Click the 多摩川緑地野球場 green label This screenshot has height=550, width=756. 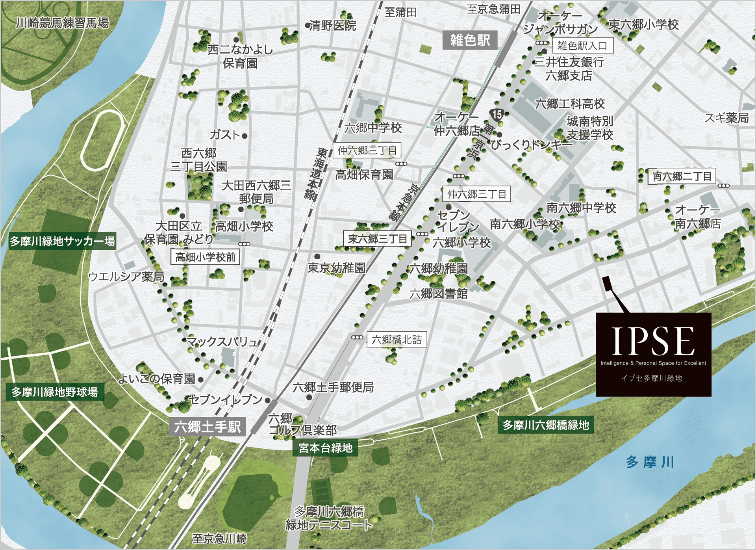point(55,392)
